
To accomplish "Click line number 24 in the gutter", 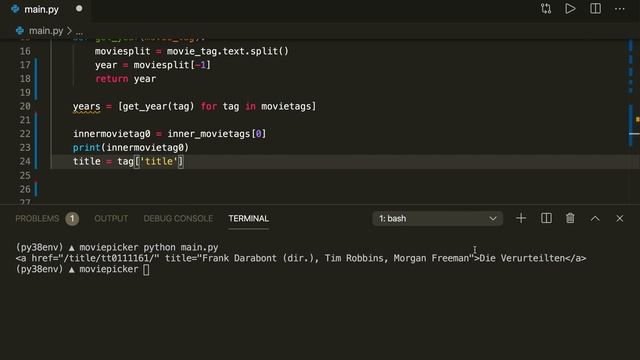I will (25, 161).
